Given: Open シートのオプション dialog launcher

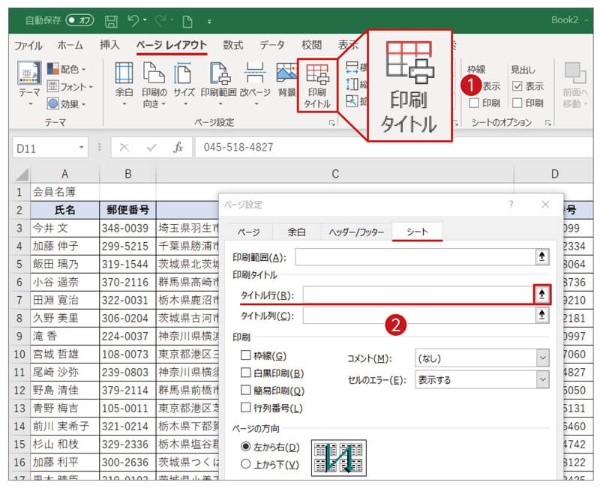Looking at the screenshot, I should pos(548,123).
